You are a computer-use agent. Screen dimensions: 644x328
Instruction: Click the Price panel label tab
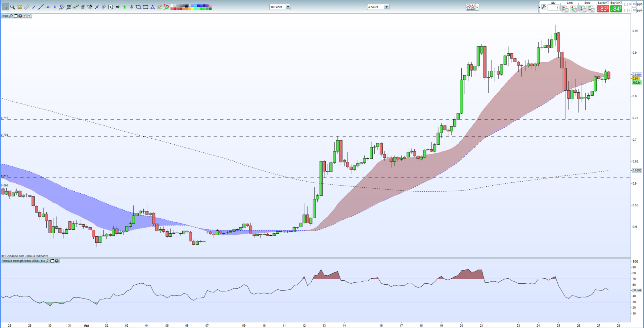click(5, 16)
